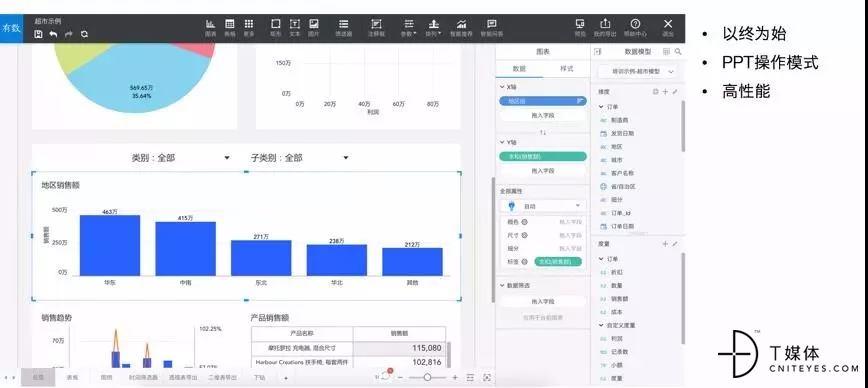Screen dimensions: 868x388
Task: Open the 自动 chart type dropdown
Action: point(543,206)
